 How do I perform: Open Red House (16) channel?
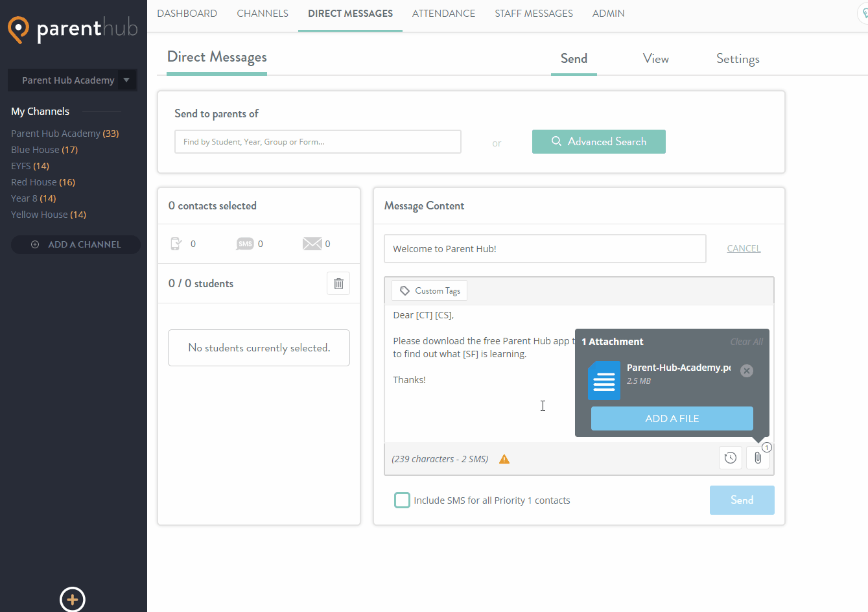coord(43,182)
